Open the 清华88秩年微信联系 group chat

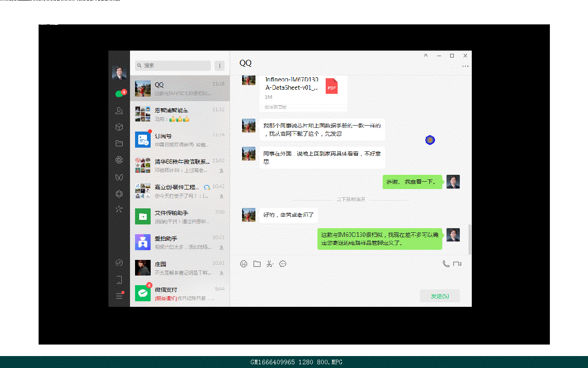point(180,165)
